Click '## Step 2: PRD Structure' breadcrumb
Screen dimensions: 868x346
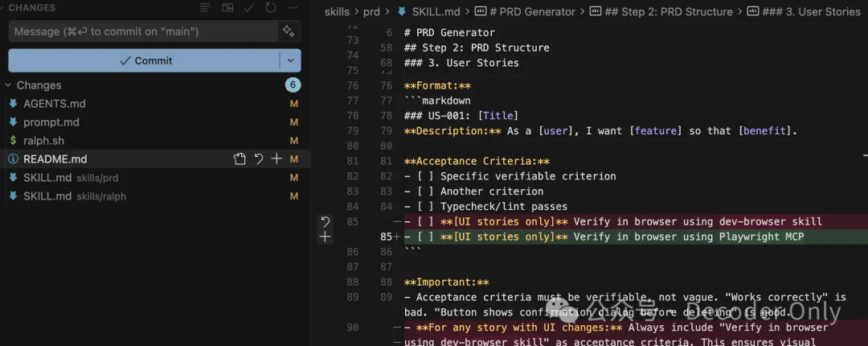coord(665,11)
